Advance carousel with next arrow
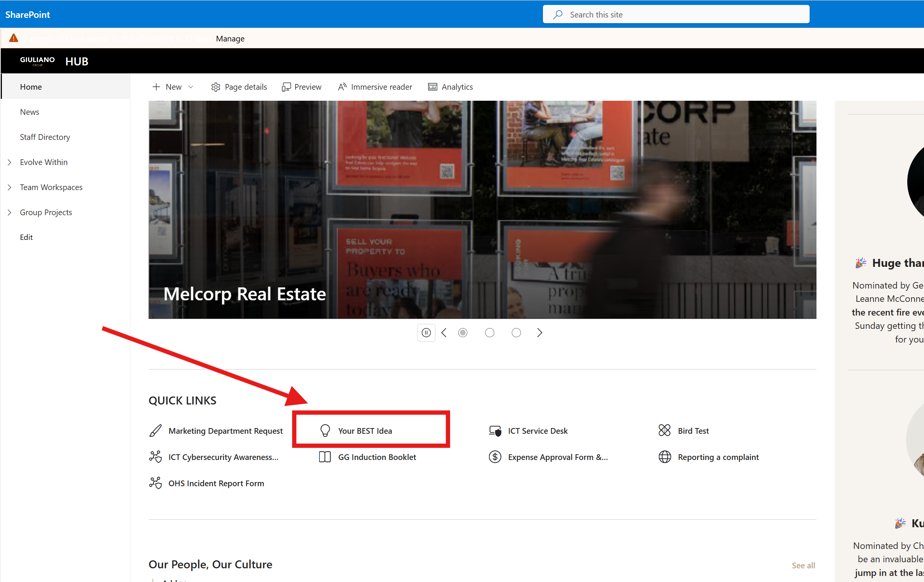This screenshot has height=582, width=924. (540, 333)
